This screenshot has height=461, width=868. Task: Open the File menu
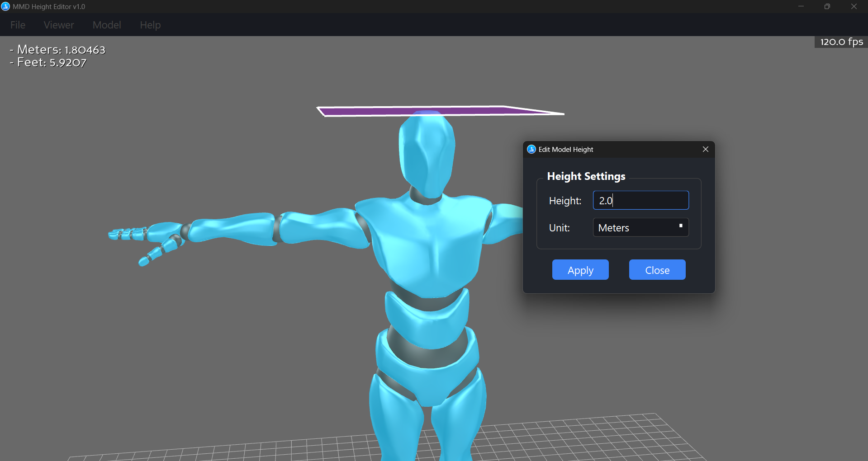(x=18, y=25)
